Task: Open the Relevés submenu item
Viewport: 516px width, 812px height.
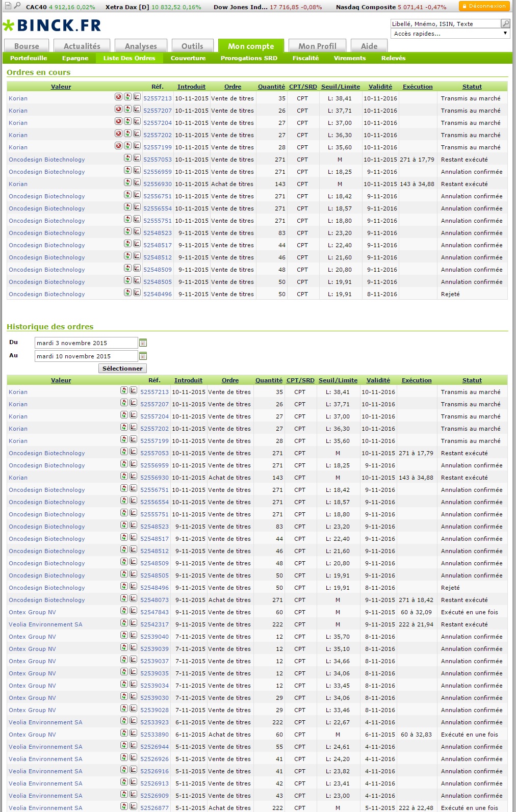Action: (393, 58)
